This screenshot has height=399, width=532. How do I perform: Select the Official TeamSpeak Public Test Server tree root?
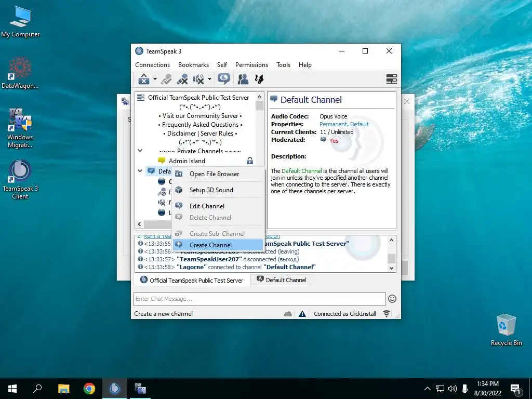click(x=198, y=98)
